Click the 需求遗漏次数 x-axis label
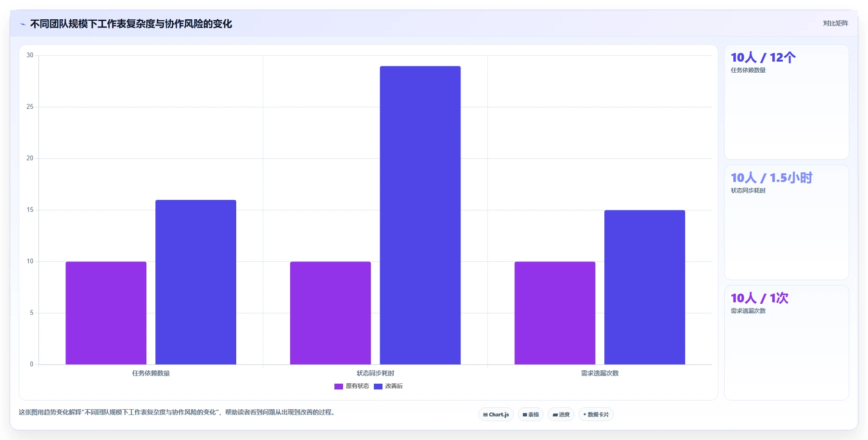The width and height of the screenshot is (868, 440). (600, 373)
